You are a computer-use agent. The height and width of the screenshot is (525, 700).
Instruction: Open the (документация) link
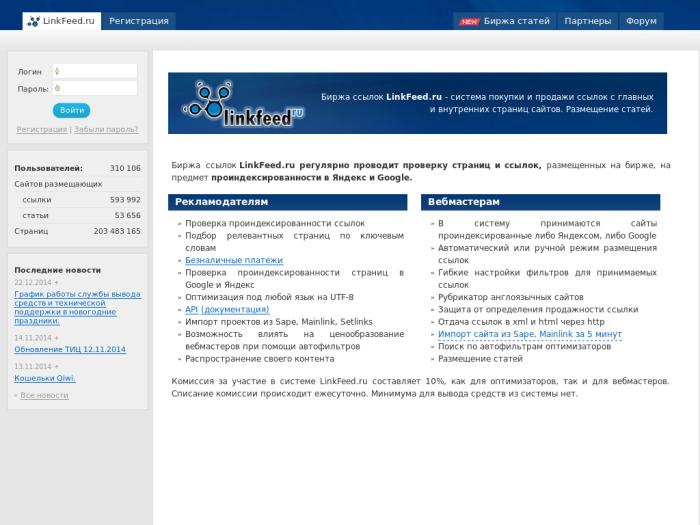[x=235, y=309]
